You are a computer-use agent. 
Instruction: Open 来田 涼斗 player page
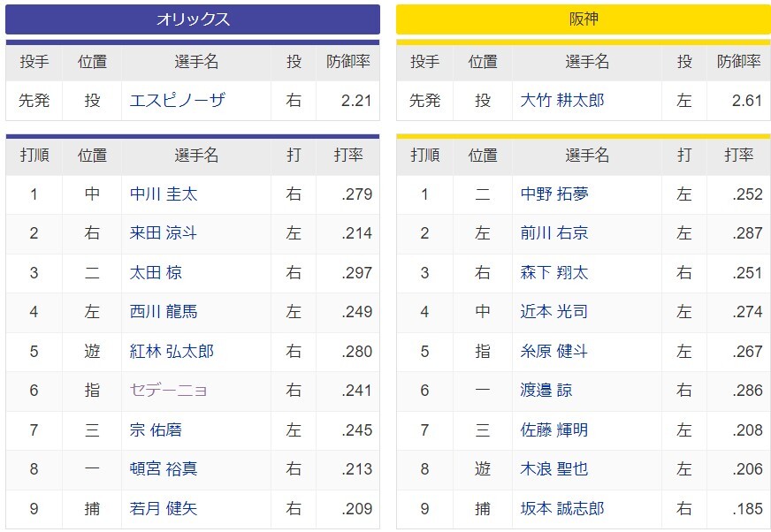[x=164, y=232]
